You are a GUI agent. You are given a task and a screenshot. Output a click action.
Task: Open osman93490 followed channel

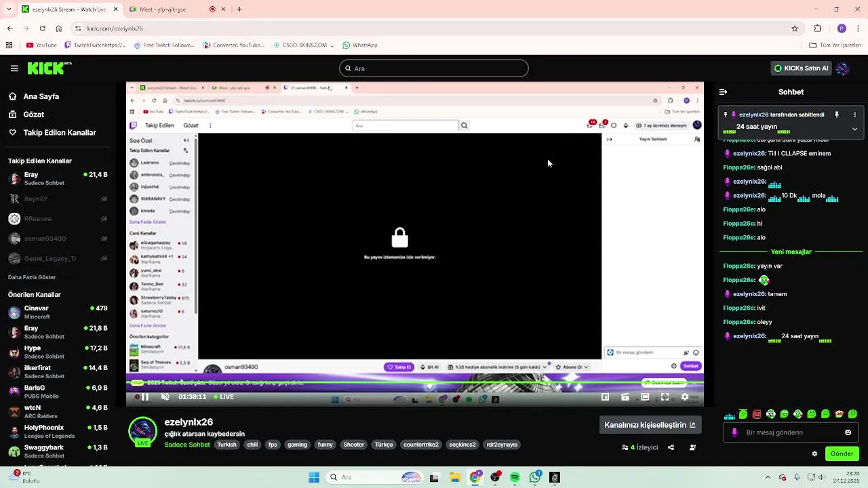pyautogui.click(x=58, y=239)
